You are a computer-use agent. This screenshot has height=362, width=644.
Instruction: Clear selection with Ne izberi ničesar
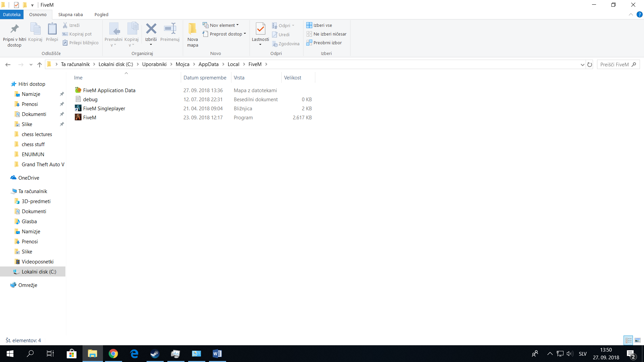[326, 34]
